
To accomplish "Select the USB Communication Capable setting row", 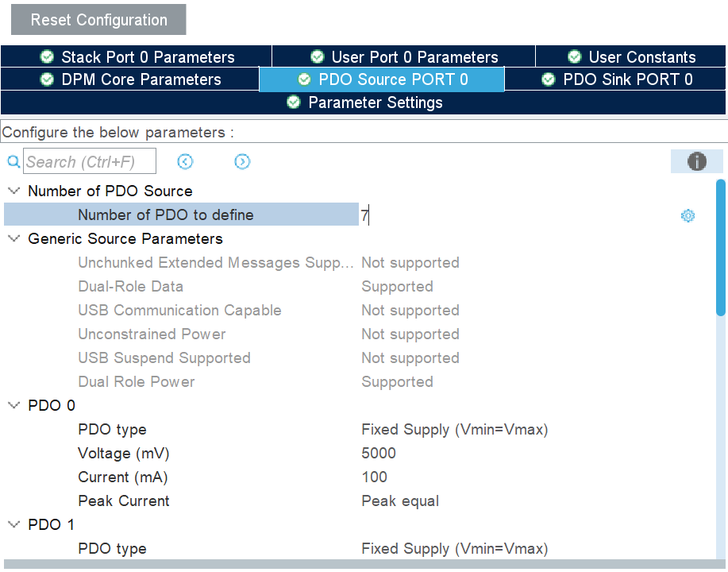I will [179, 310].
